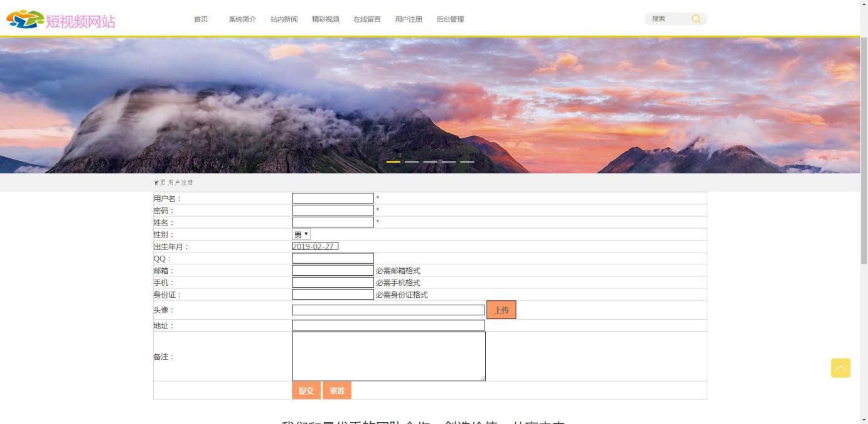Click the 必需邮箱格式 hint text

pos(398,271)
